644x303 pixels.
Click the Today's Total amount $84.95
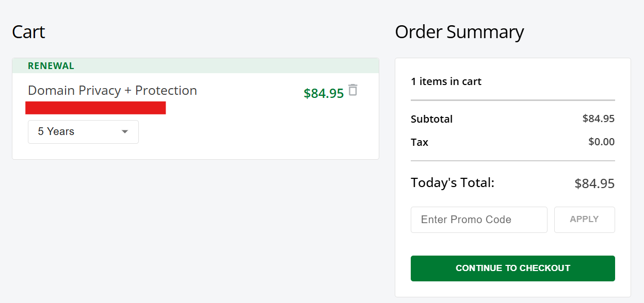pyautogui.click(x=594, y=184)
